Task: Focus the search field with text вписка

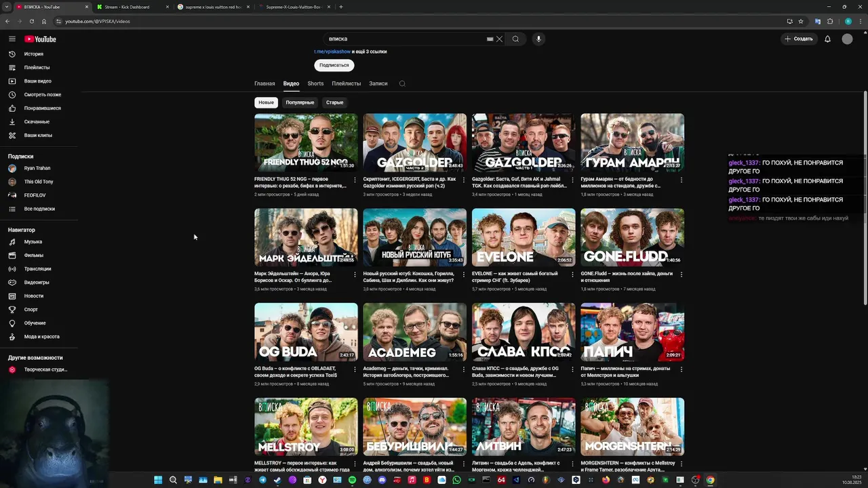Action: click(406, 39)
